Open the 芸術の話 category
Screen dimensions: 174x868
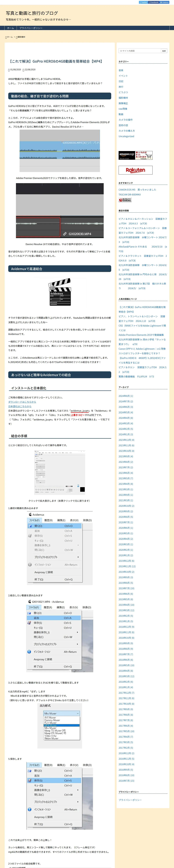tap(123, 125)
